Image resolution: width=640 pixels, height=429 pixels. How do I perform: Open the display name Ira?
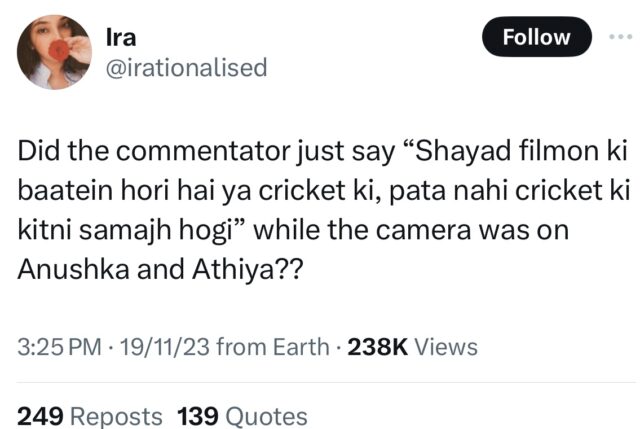pos(121,36)
